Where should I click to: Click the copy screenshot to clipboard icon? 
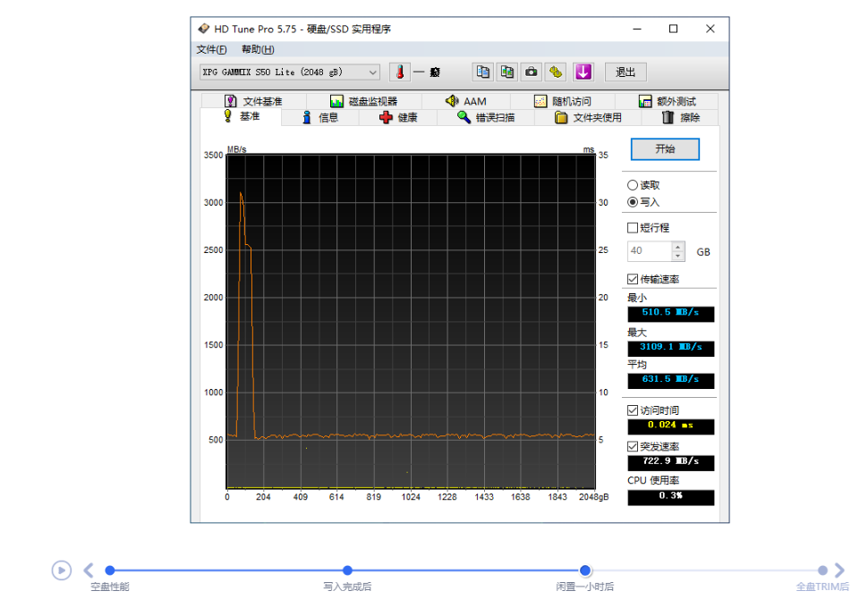[x=507, y=72]
